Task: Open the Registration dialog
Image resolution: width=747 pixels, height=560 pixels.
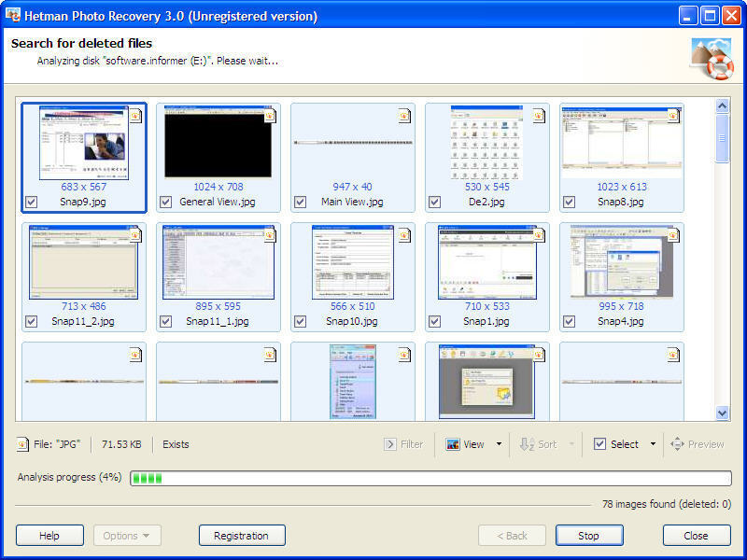Action: click(242, 535)
